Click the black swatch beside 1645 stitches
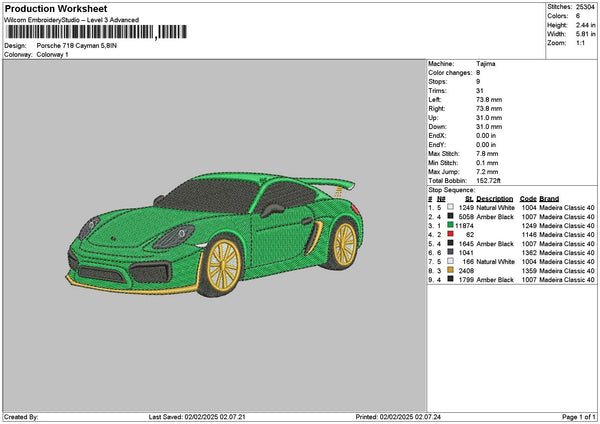The height and width of the screenshot is (424, 600). click(450, 243)
